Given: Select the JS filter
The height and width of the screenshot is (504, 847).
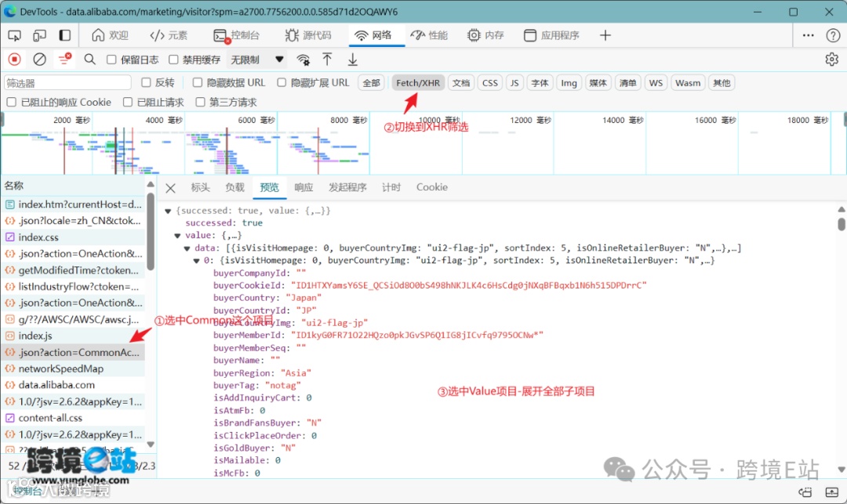Looking at the screenshot, I should coord(514,83).
